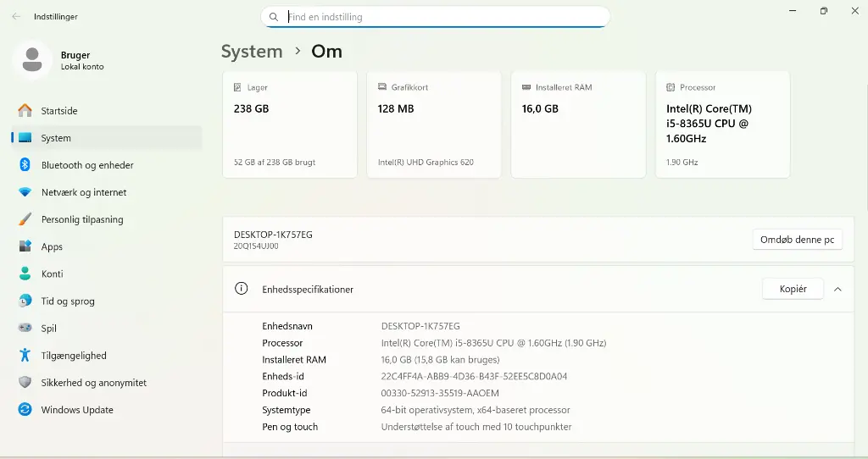Screen dimensions: 868x459
Task: Open Windows Update settings
Action: click(77, 410)
